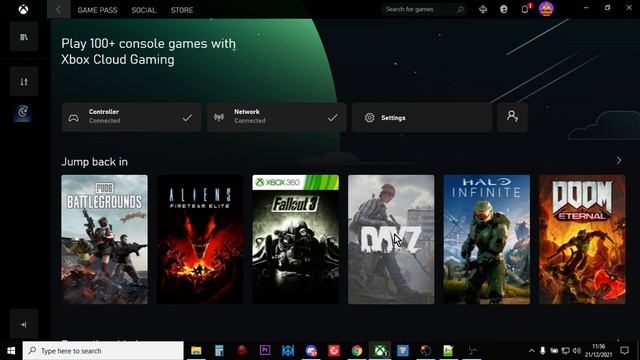Open Aliens Fireteam Elite tile
This screenshot has width=640, height=360.
point(200,239)
